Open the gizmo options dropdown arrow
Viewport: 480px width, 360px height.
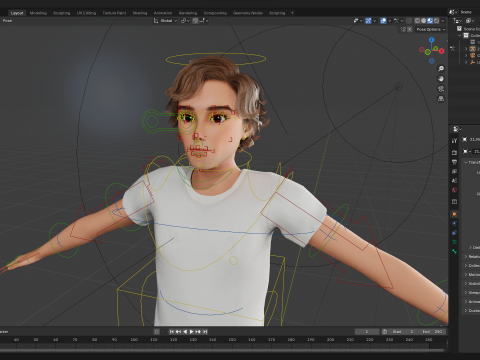coord(374,21)
